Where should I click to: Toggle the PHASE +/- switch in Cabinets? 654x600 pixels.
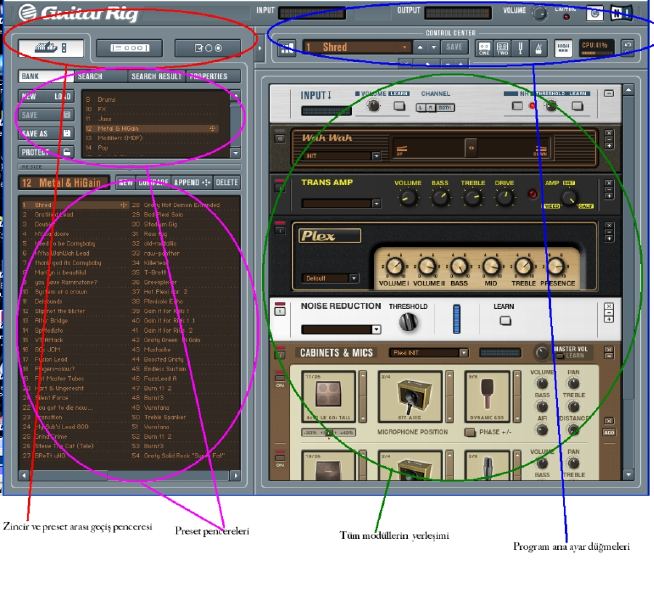click(470, 431)
